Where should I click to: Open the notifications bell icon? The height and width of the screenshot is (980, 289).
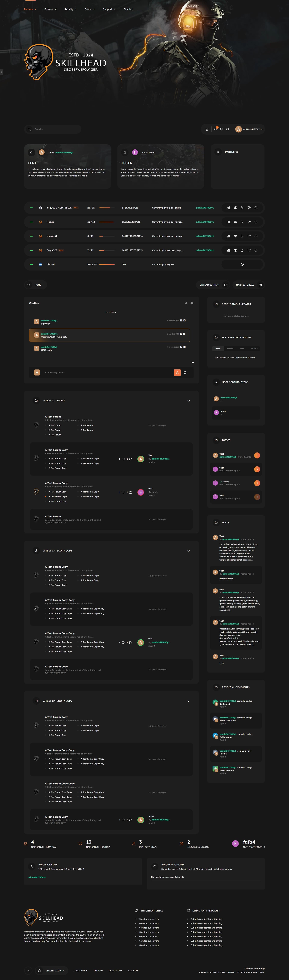(215, 129)
